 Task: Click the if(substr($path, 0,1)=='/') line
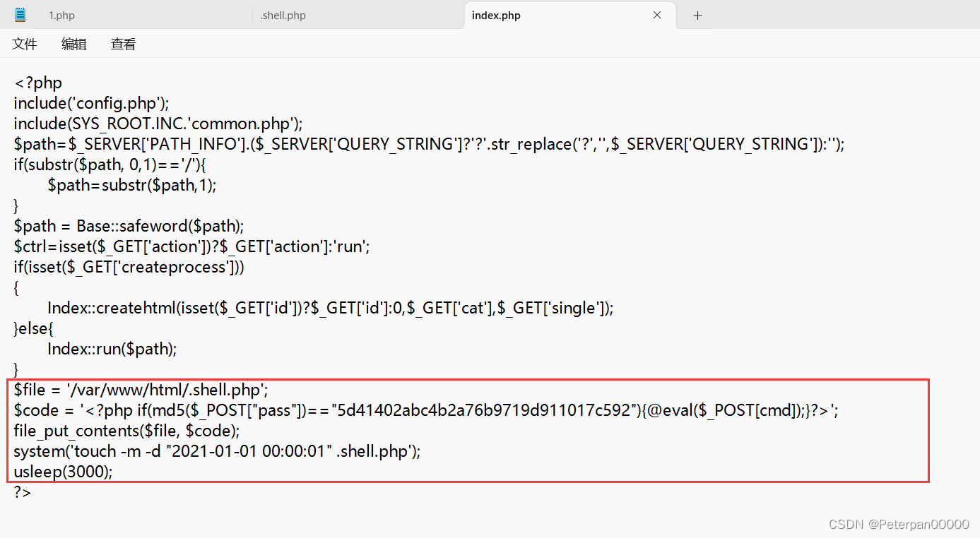coord(110,165)
